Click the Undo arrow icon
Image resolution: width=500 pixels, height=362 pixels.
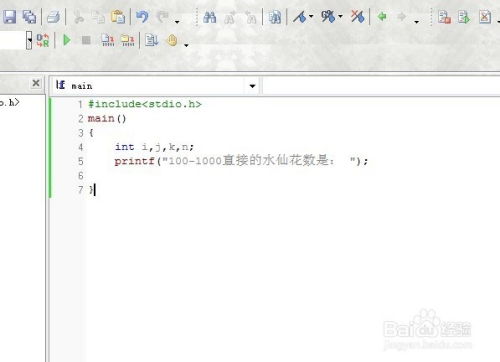[143, 17]
